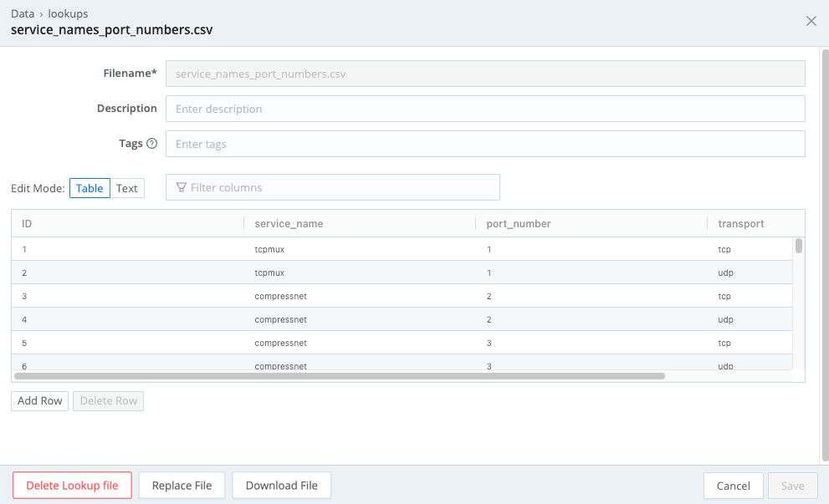Switch Edit Mode to Text
Screen dimensions: 829x504
127,188
